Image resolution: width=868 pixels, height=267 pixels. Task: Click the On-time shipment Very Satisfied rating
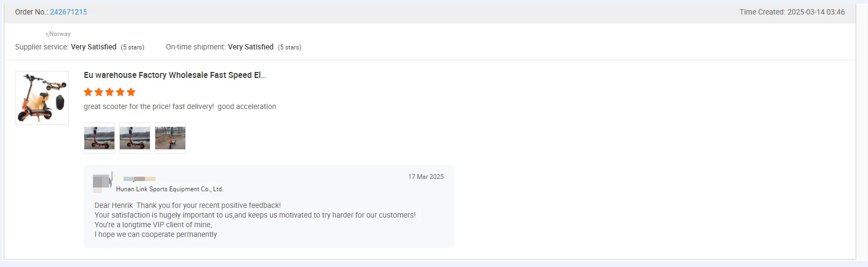[251, 47]
